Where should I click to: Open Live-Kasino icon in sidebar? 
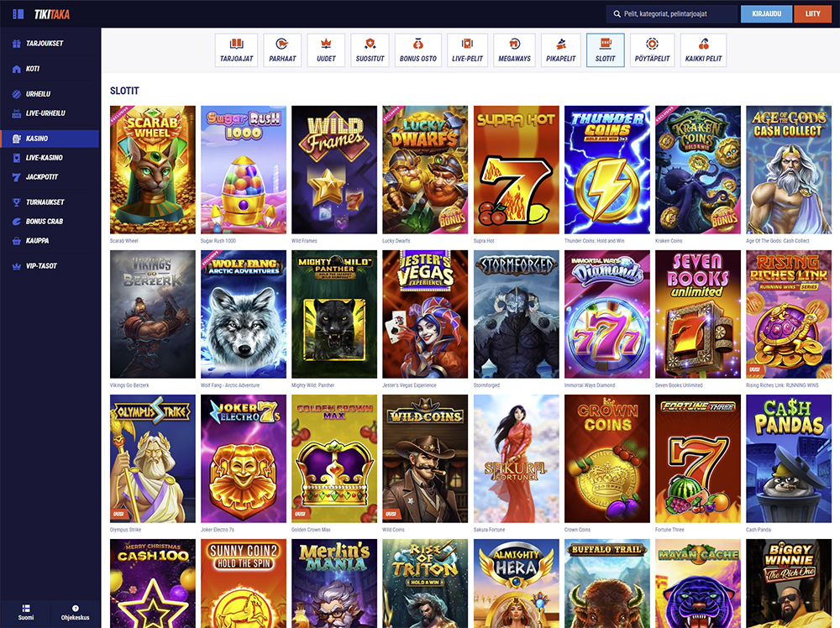click(17, 158)
